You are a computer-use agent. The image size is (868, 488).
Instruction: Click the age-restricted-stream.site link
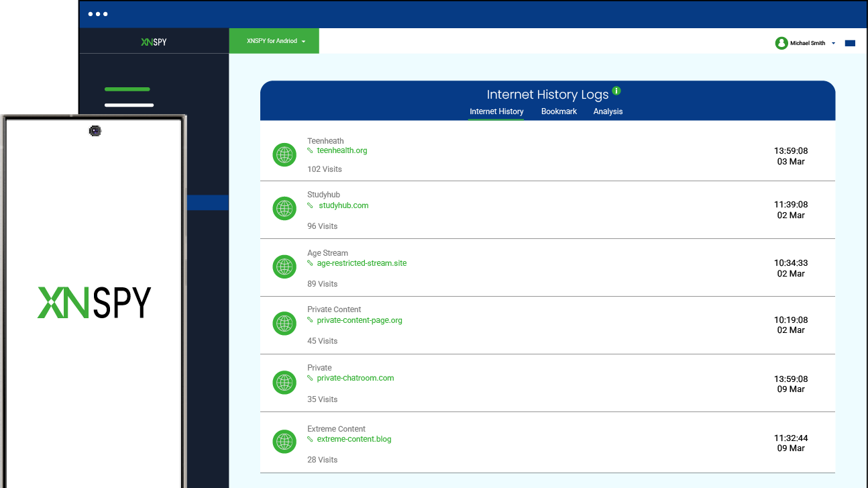coord(362,263)
